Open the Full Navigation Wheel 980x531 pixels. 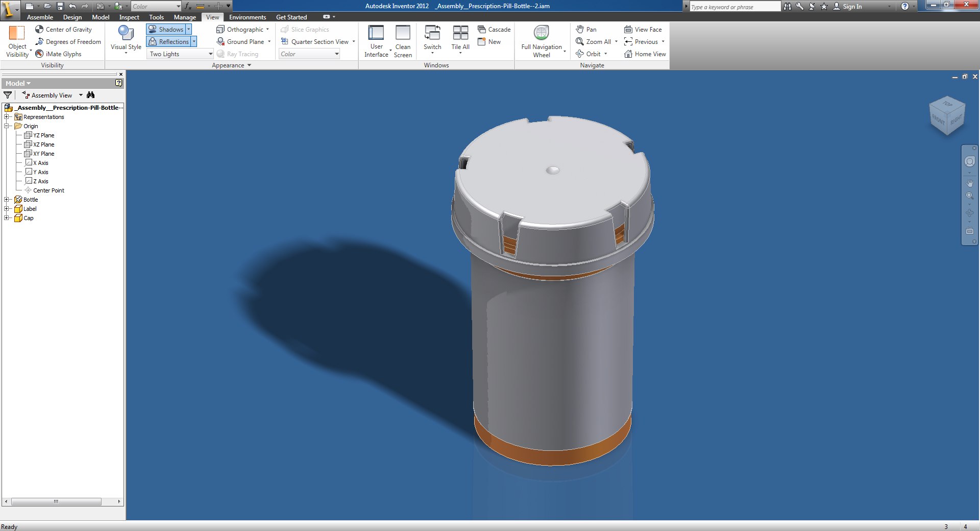[x=542, y=41]
